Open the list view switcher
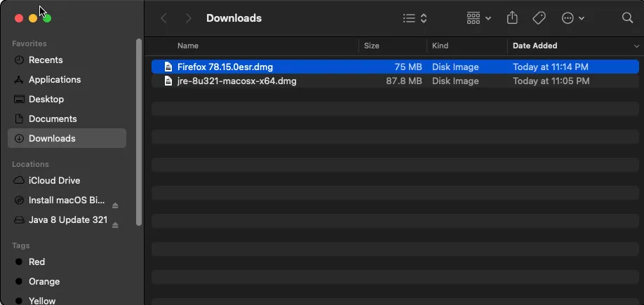The width and height of the screenshot is (644, 305). click(x=415, y=18)
